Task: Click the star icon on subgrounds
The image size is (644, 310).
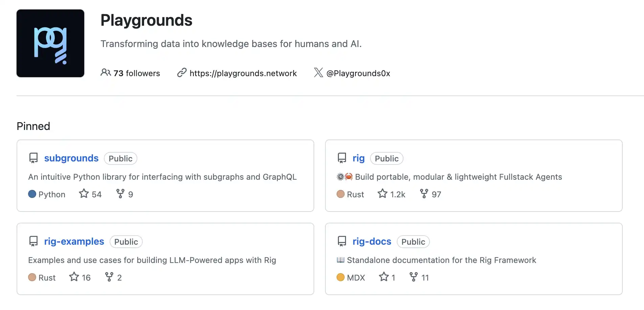Action: tap(84, 194)
